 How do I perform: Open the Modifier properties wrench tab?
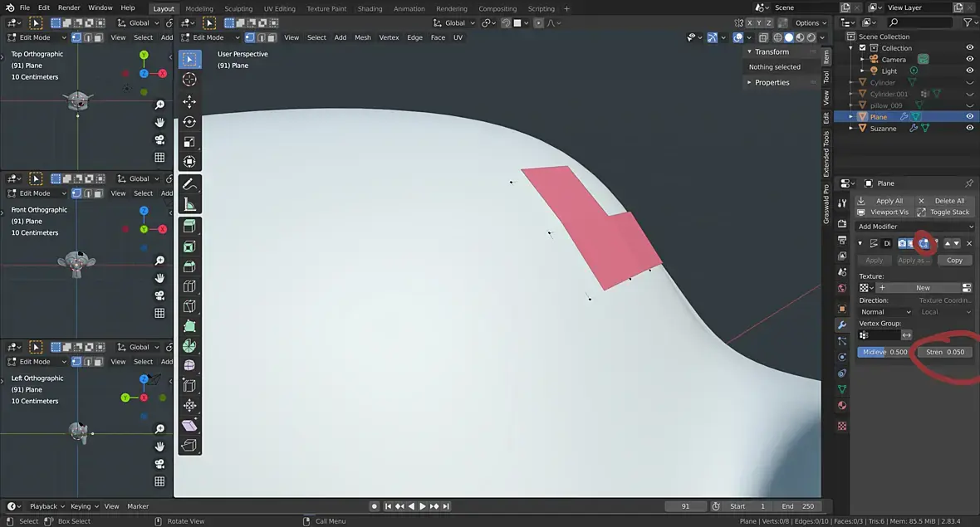point(842,324)
